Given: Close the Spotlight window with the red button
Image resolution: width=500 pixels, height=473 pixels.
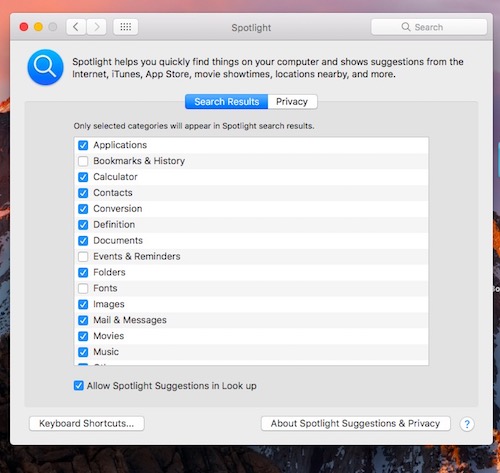Looking at the screenshot, I should [x=24, y=27].
